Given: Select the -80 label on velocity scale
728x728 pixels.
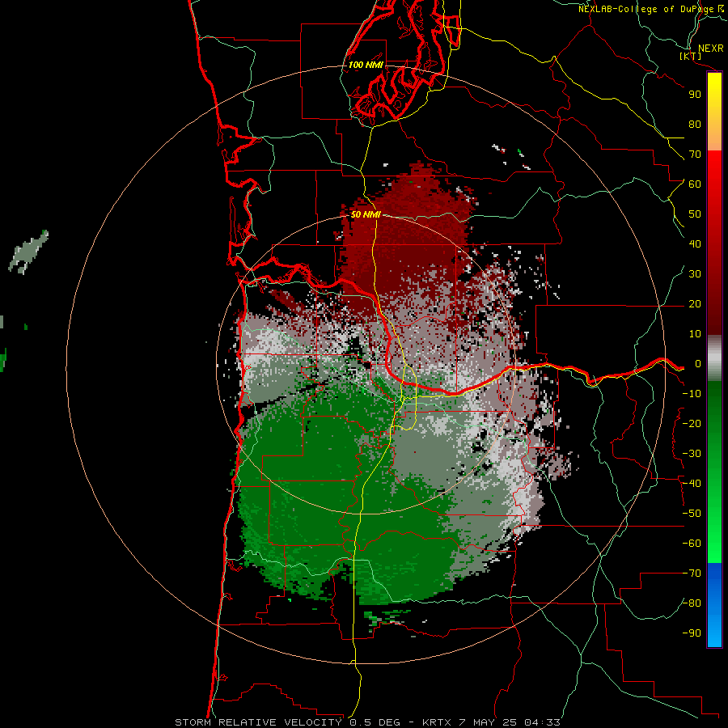Looking at the screenshot, I should click(692, 603).
